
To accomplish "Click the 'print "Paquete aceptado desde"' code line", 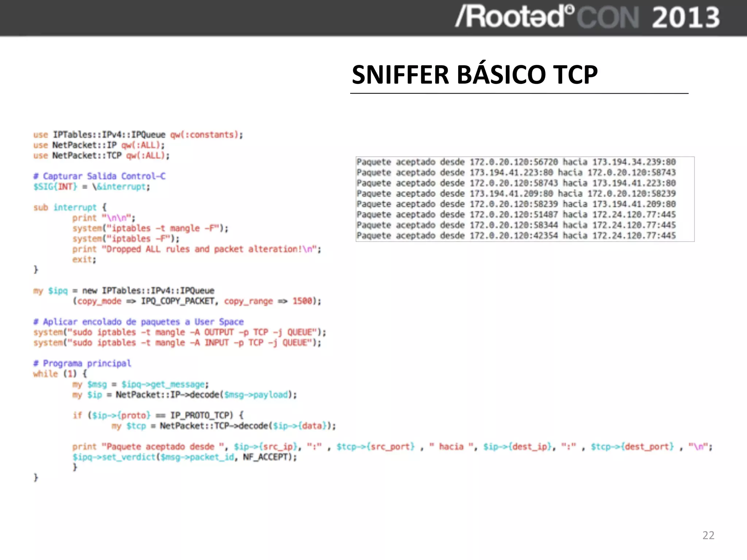I will click(392, 447).
